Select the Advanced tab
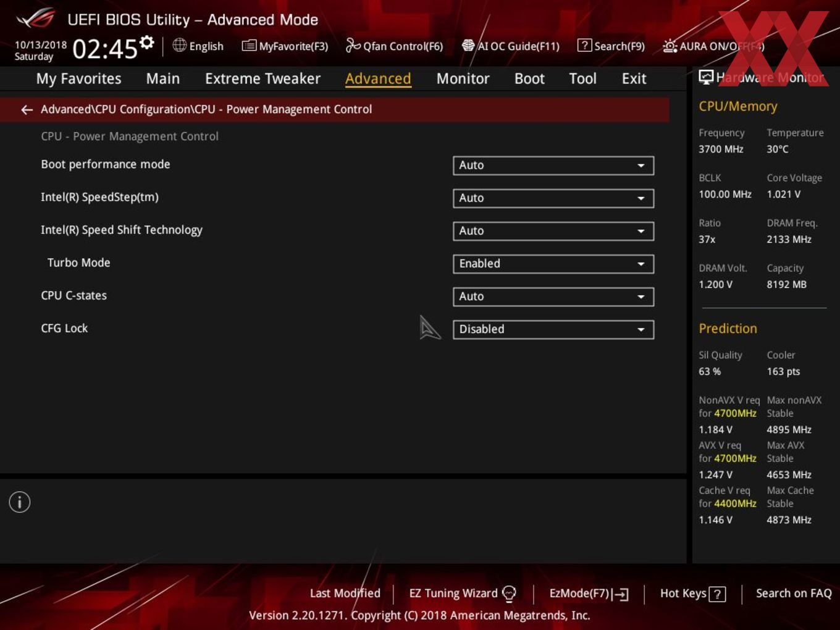The height and width of the screenshot is (630, 840). pos(378,78)
